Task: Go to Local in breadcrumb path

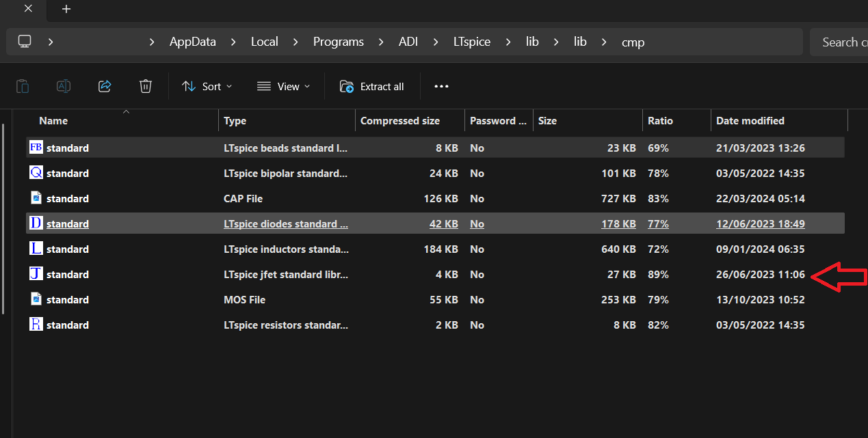Action: coord(264,42)
